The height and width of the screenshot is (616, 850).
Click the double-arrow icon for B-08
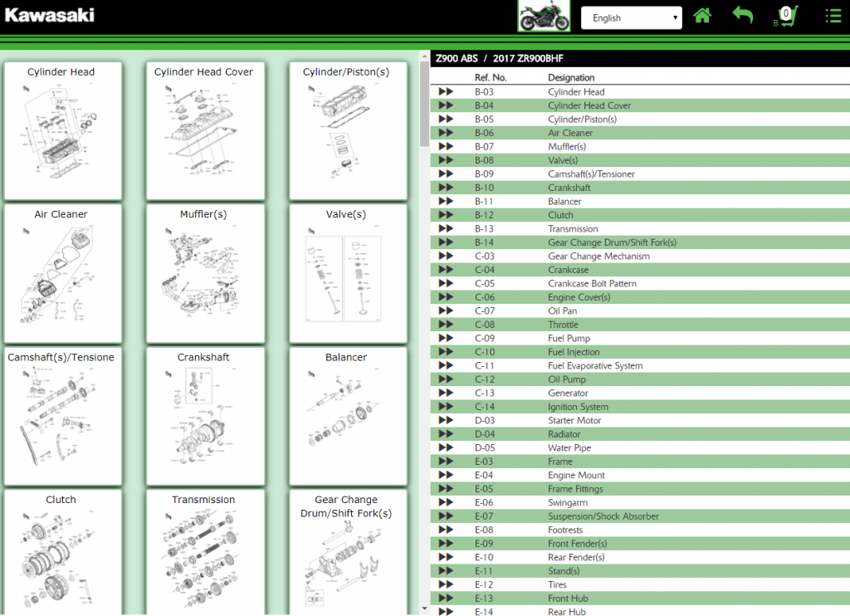[446, 160]
